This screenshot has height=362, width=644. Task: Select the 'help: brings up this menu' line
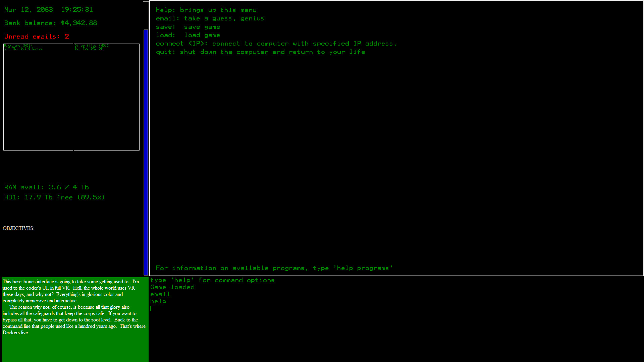tap(206, 10)
